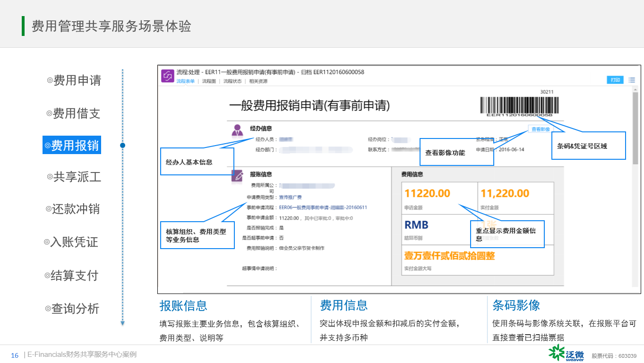Select the 流程表单 tab
Viewport: 644px width, 363px height.
point(185,81)
